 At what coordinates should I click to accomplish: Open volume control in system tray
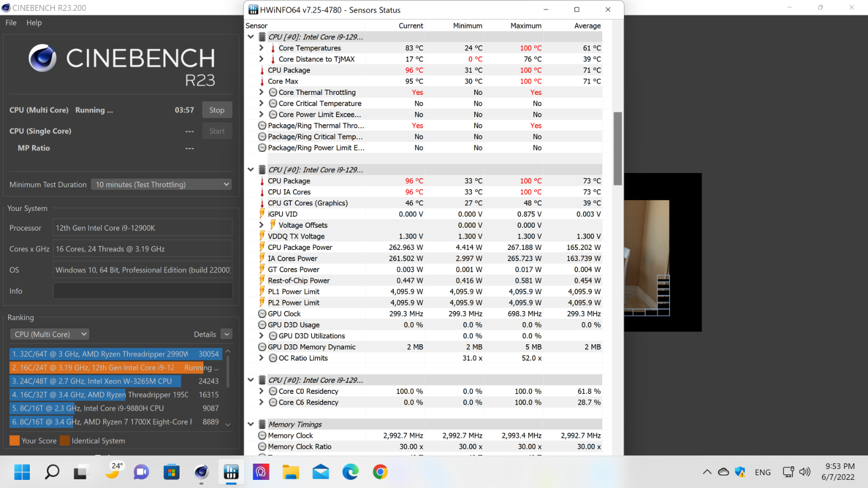805,472
